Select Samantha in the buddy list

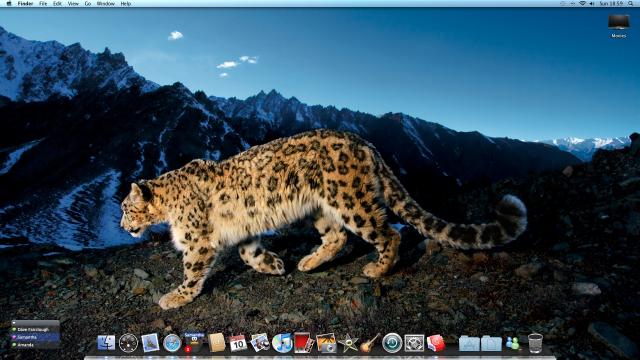(x=36, y=337)
